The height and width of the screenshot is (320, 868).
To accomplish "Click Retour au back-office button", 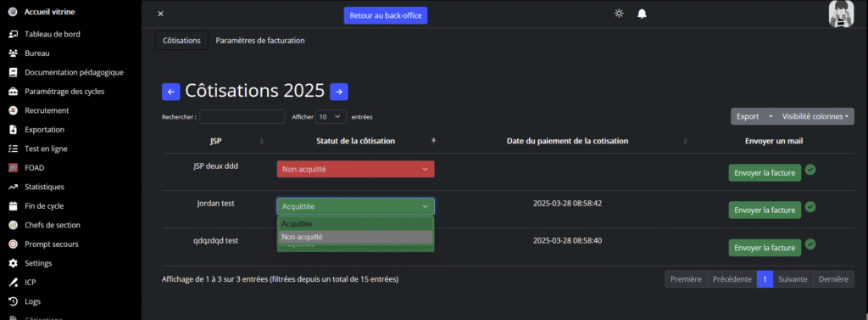I will pos(386,15).
